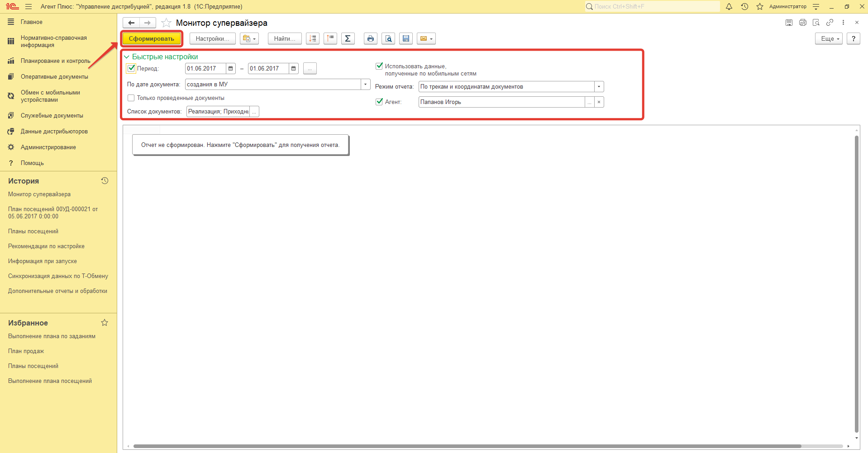Open the period selection ellipsis button
Image resolution: width=868 pixels, height=453 pixels.
[x=310, y=68]
